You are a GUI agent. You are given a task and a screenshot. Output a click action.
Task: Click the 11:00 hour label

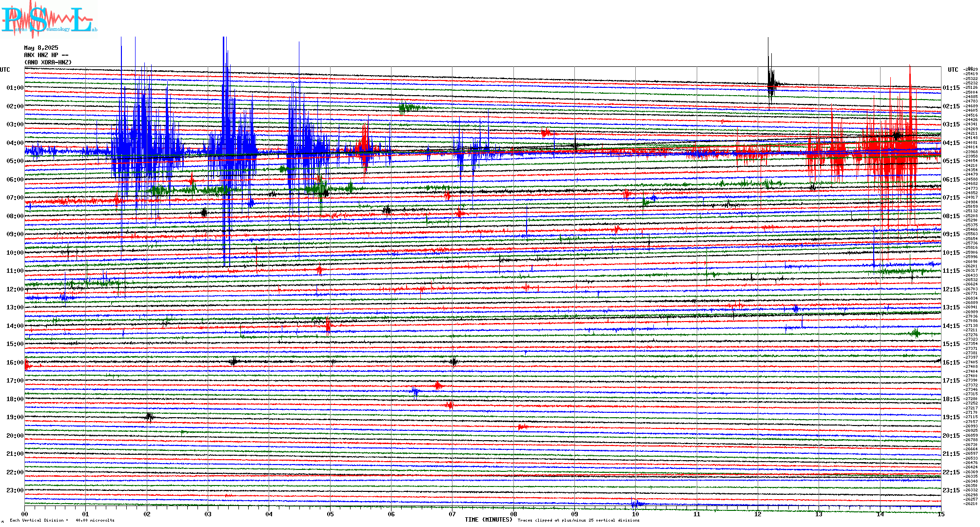15,271
